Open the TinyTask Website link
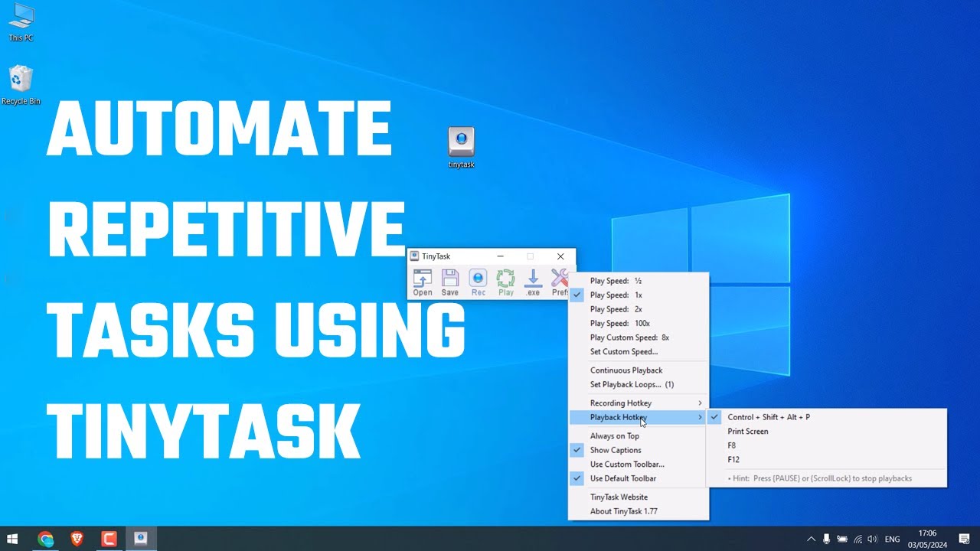 639,497
